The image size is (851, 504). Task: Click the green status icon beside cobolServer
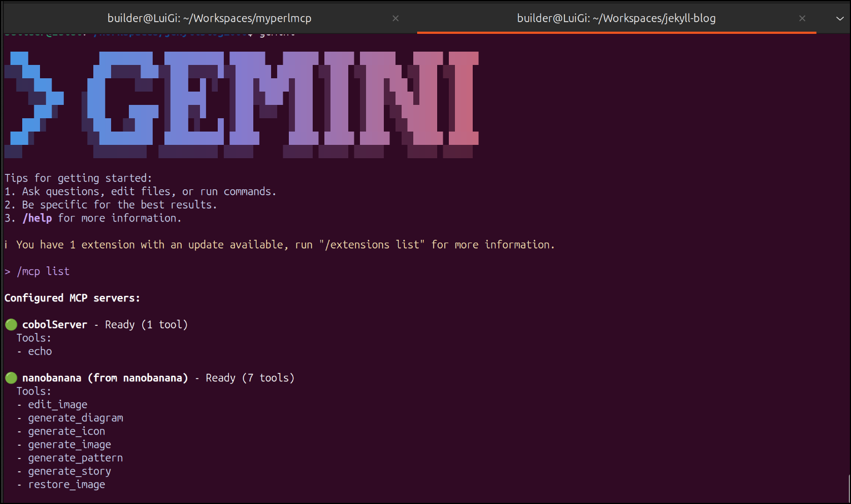click(x=11, y=325)
